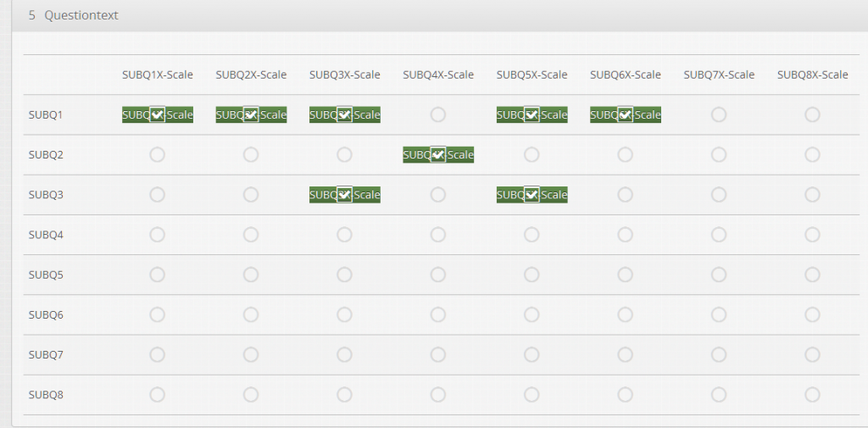The height and width of the screenshot is (428, 868).
Task: Select SUBQ2 radio under SUBQ1X-Scale
Action: [158, 154]
